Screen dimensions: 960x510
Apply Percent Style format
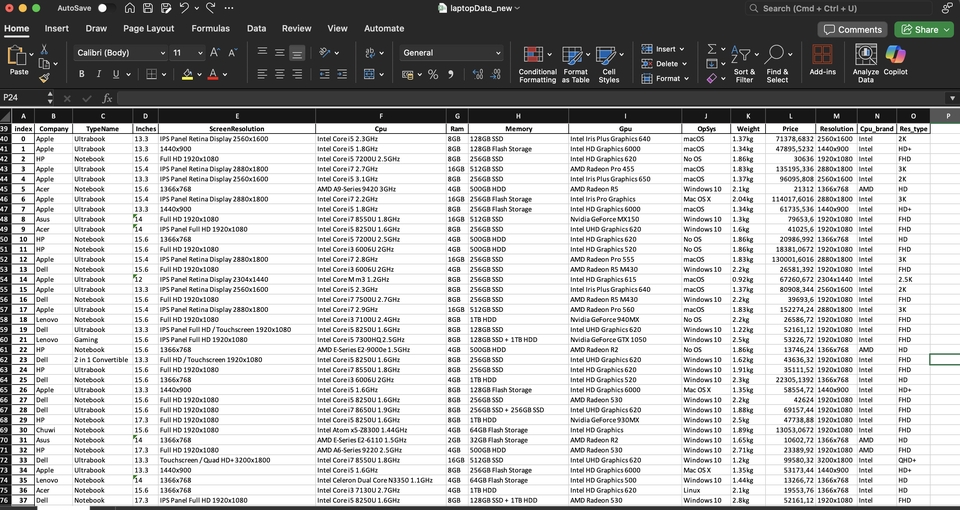click(433, 75)
